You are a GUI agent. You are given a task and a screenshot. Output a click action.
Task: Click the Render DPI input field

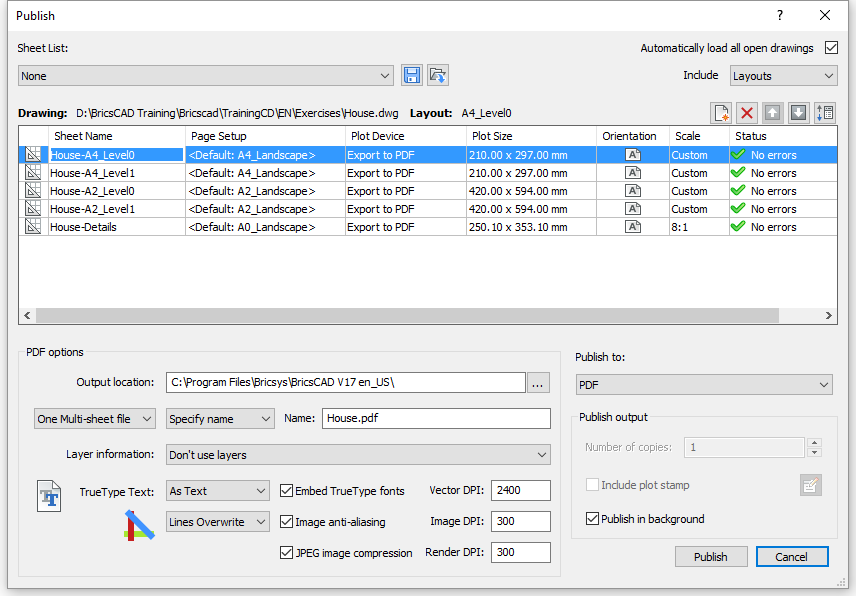click(x=521, y=553)
